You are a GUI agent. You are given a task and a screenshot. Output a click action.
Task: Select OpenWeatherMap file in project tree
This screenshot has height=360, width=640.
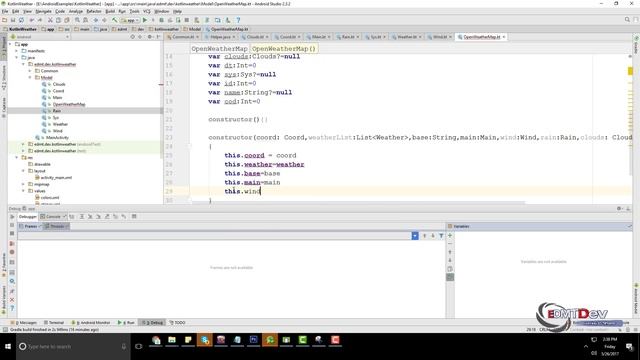point(69,104)
